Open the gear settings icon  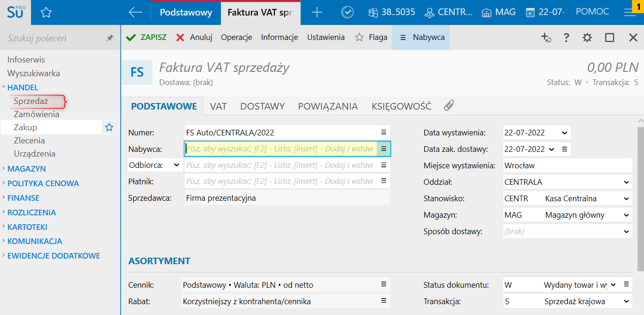(587, 38)
